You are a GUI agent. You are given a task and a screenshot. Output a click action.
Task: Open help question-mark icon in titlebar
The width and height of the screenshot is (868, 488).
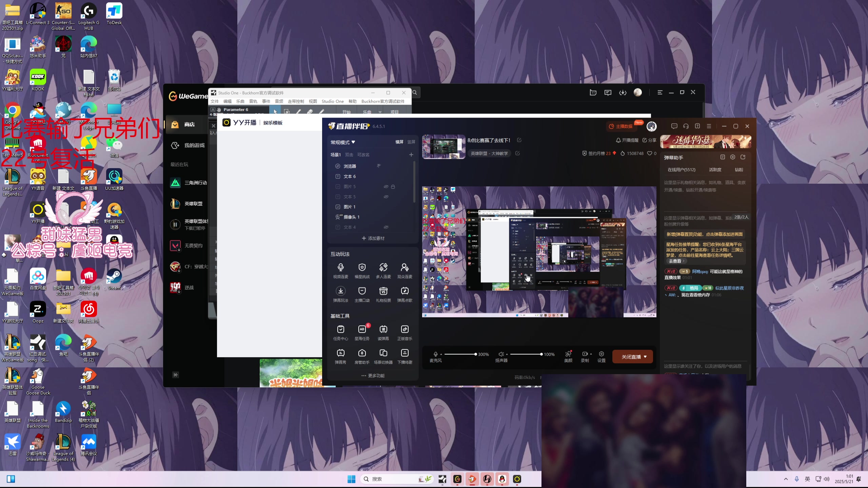click(x=697, y=126)
